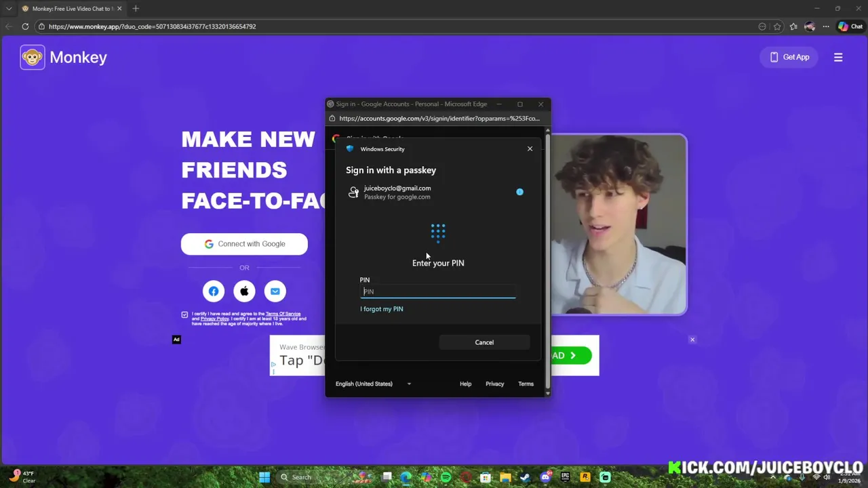
Task: Reload the page with refresh icon
Action: (25, 26)
